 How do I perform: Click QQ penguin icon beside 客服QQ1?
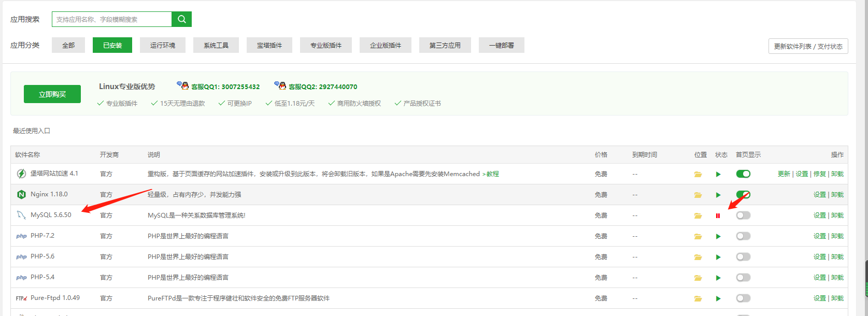point(183,85)
